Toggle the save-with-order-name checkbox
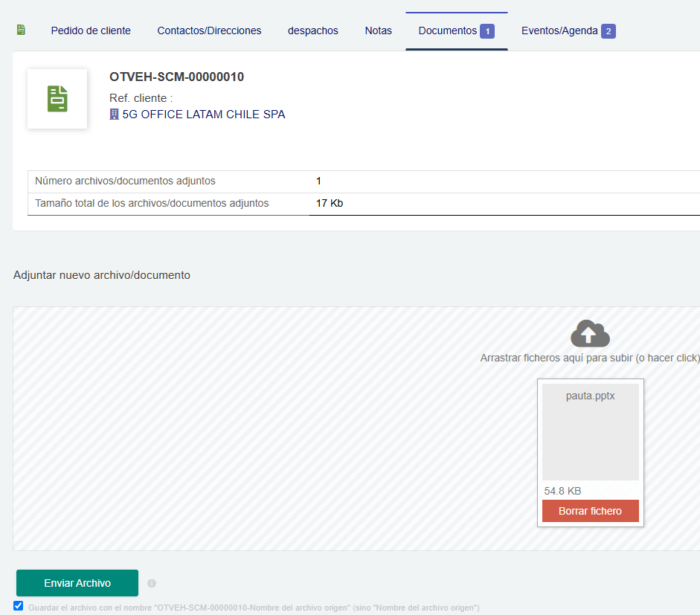The image size is (700, 615). [x=19, y=606]
